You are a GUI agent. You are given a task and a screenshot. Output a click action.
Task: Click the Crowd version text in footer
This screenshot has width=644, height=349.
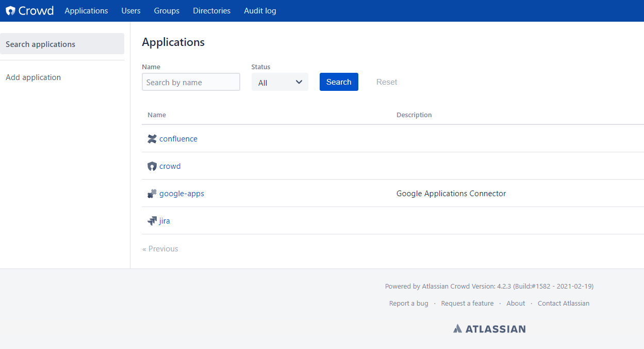click(489, 287)
